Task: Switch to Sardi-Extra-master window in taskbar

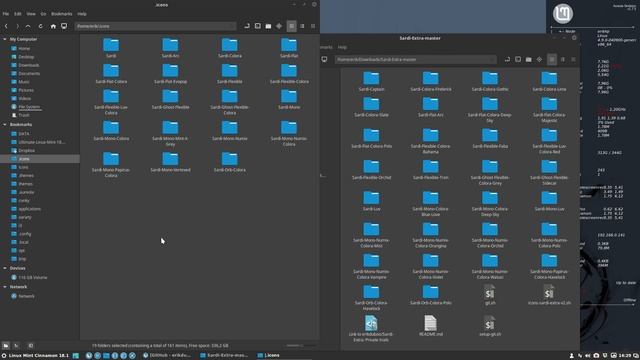Action: click(x=224, y=356)
